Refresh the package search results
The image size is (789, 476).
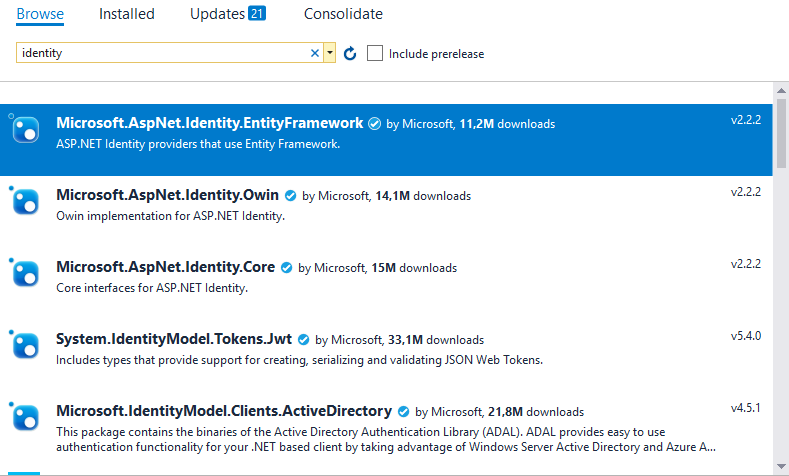pos(350,53)
